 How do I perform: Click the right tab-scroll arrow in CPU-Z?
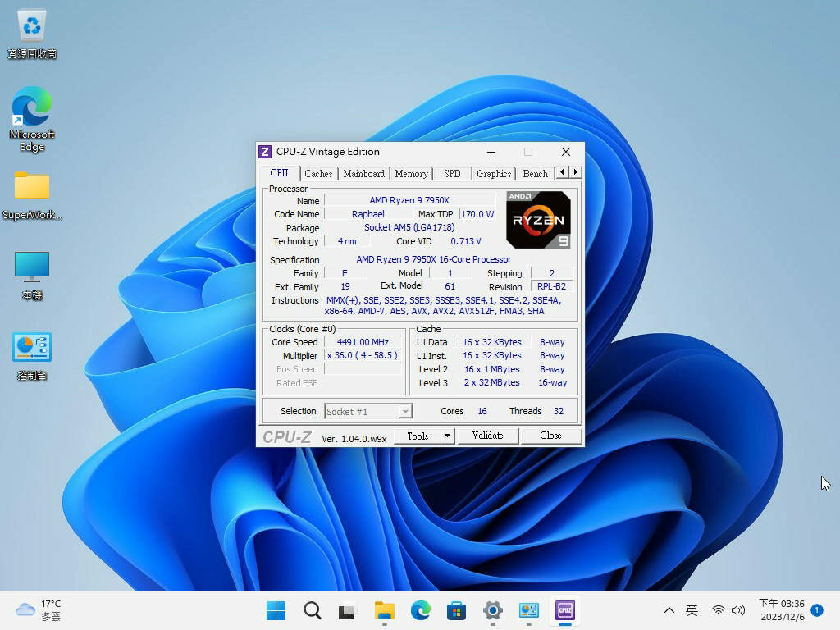pos(575,172)
